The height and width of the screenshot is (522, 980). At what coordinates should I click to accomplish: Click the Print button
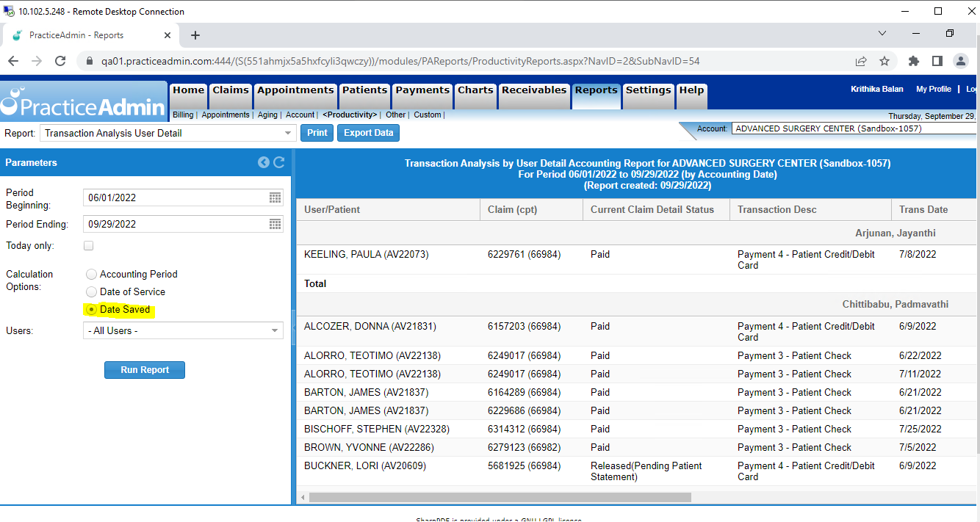tap(317, 133)
